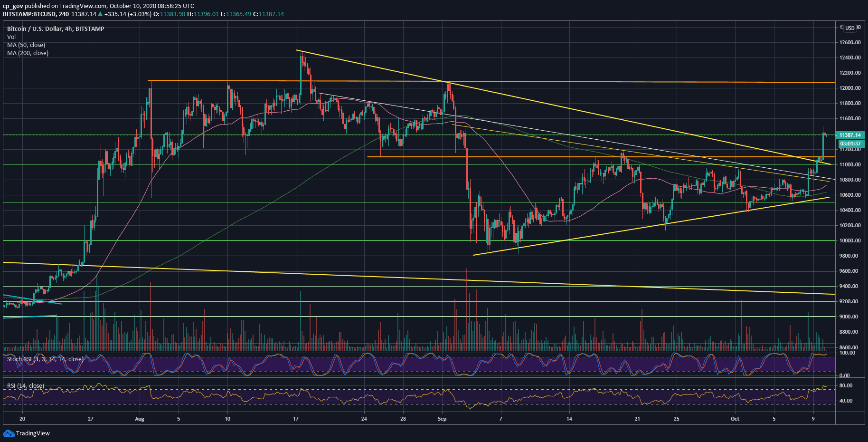
Task: Click the Sep label on time axis
Action: pos(442,419)
